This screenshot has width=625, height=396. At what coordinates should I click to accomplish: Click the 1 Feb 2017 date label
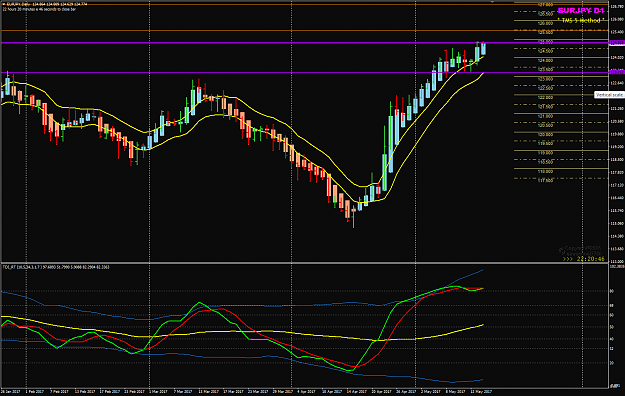[x=35, y=392]
